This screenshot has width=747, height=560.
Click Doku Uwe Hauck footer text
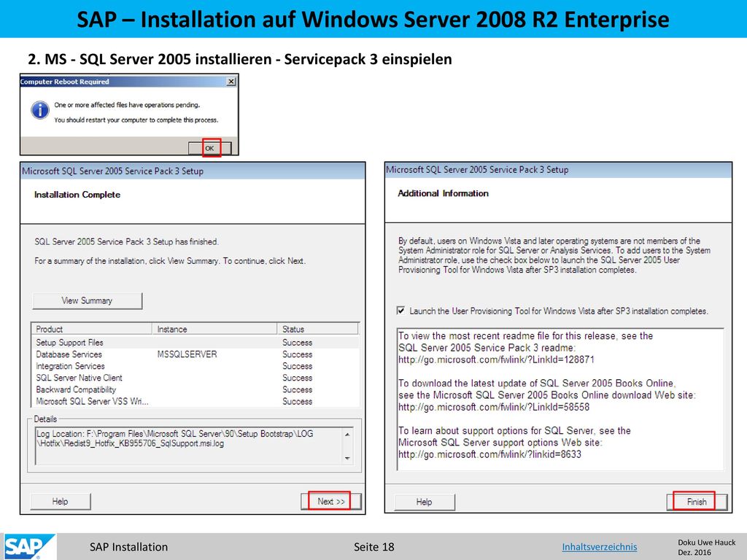point(706,542)
